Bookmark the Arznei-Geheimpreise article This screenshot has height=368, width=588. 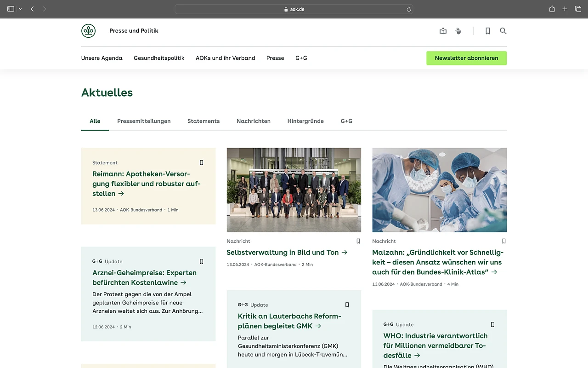pyautogui.click(x=201, y=261)
